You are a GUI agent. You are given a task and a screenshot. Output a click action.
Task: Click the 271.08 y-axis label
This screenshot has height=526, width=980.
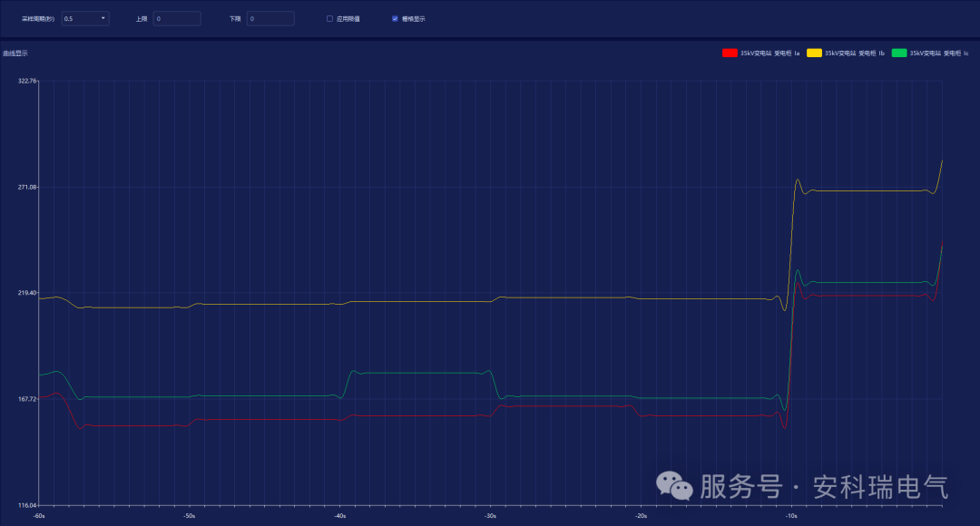[27, 187]
